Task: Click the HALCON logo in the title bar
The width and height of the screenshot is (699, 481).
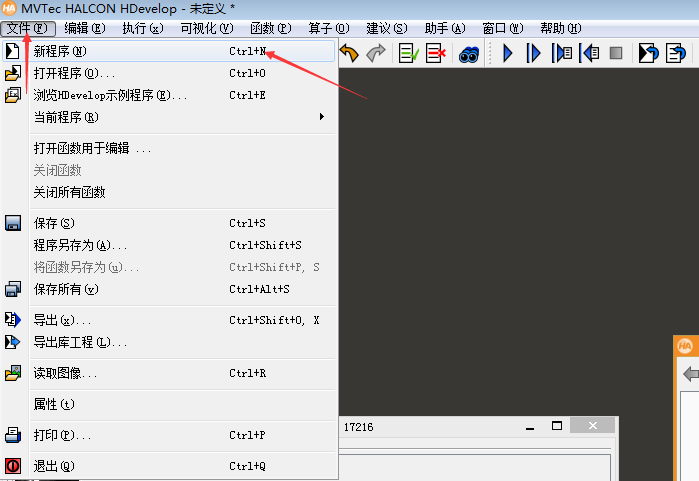Action: [8, 8]
